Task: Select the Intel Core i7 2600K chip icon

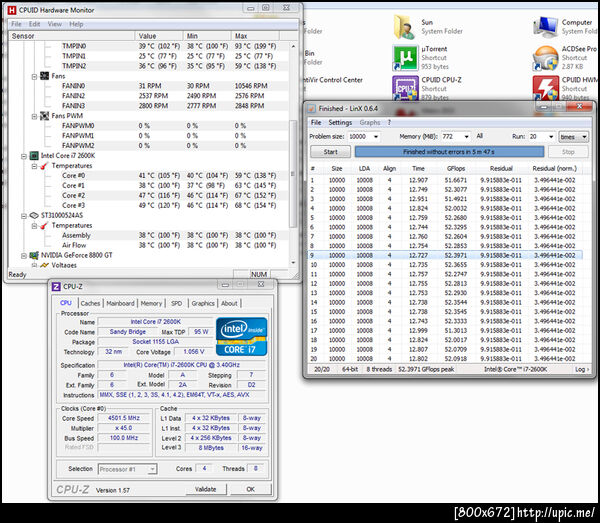Action: point(34,155)
